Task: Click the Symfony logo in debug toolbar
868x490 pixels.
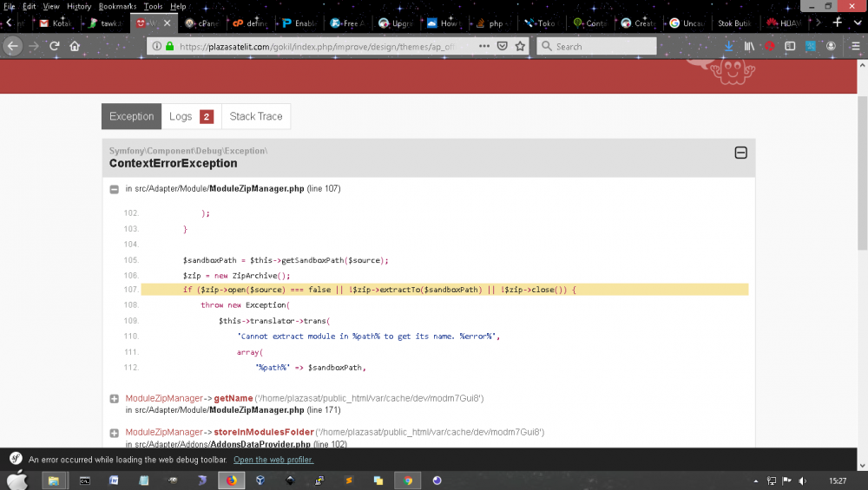Action: (15, 459)
